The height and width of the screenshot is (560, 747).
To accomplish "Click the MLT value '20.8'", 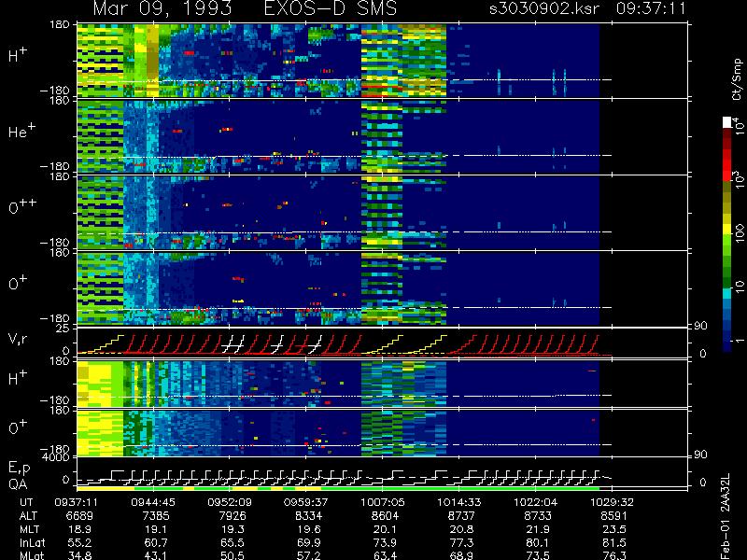I will pyautogui.click(x=461, y=529).
